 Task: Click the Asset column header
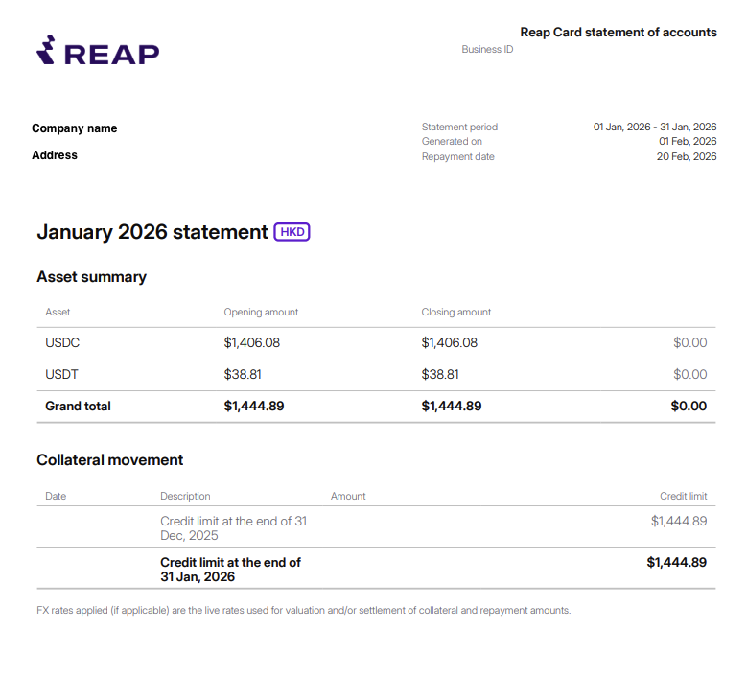click(x=58, y=312)
